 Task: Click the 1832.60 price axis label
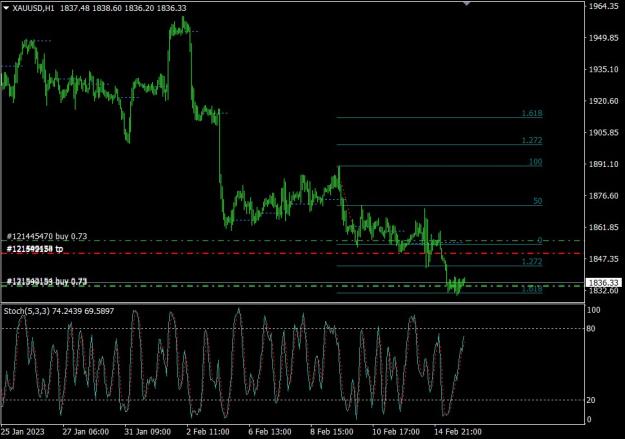click(603, 291)
